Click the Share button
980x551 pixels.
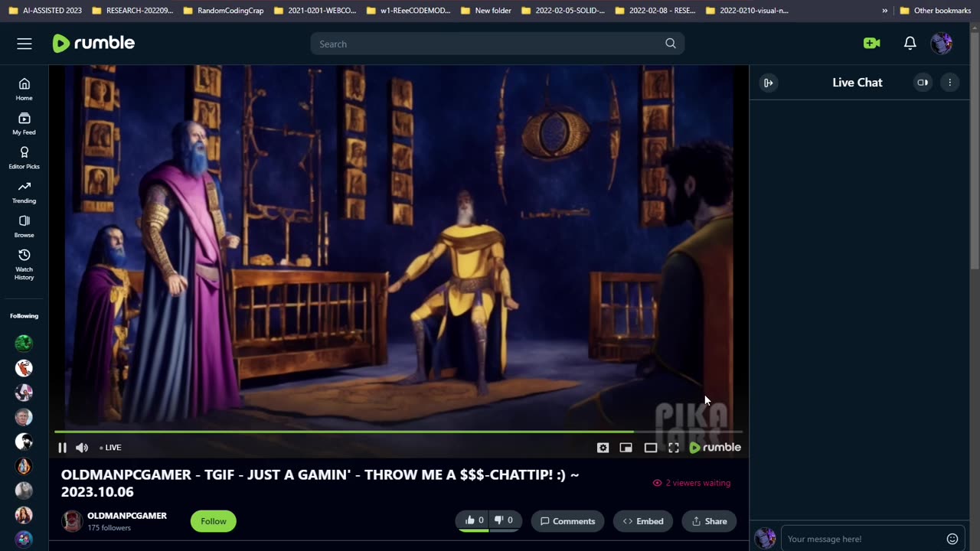point(709,521)
